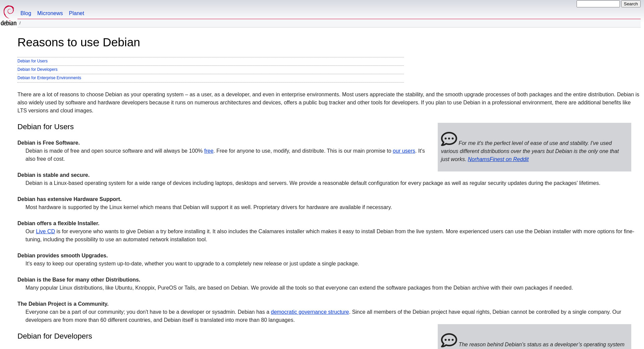Open the Blog navigation link
Screen dimensions: 644x349
tap(26, 13)
